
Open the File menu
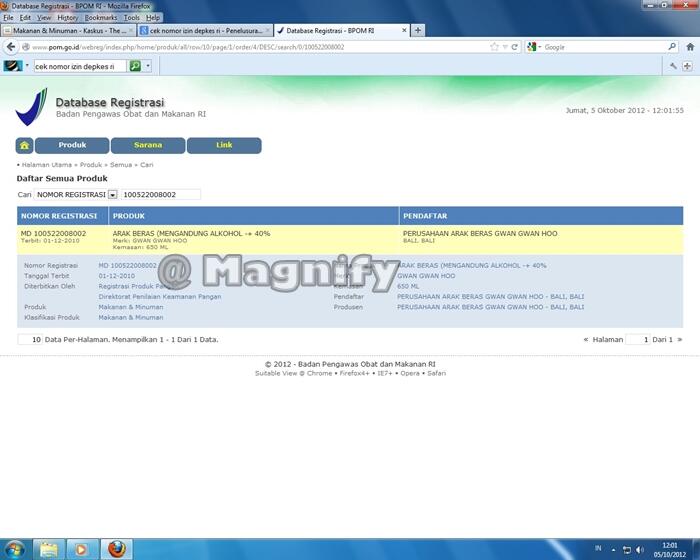(8, 18)
